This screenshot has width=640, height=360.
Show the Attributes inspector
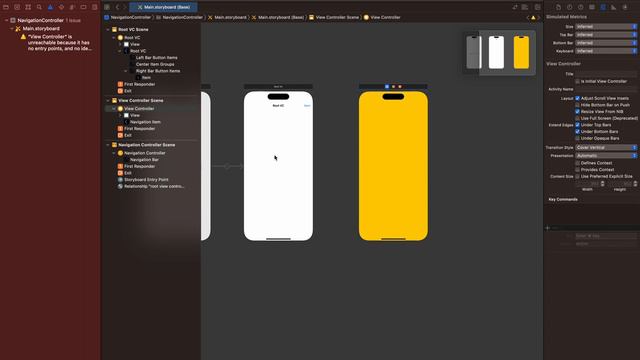(x=603, y=7)
